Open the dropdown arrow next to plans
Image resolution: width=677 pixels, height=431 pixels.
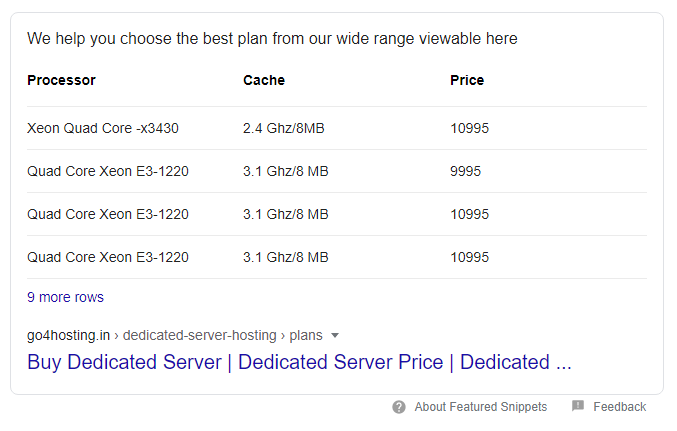tap(335, 336)
